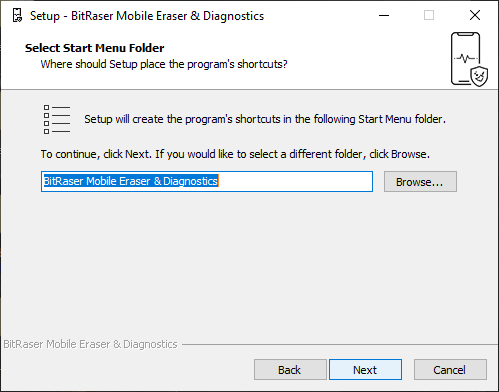Minimize the setup window
The width and height of the screenshot is (499, 392).
384,15
